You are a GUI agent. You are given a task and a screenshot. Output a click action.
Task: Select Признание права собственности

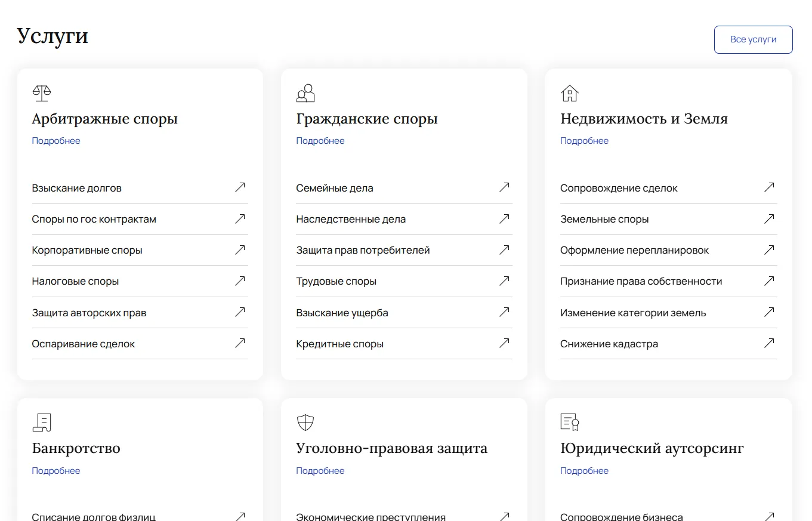(x=669, y=281)
